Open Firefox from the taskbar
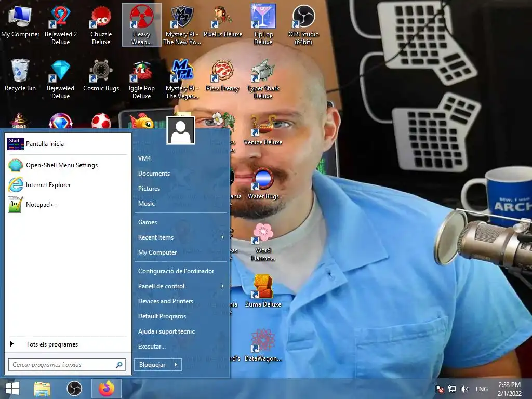The height and width of the screenshot is (399, 532). pos(106,389)
